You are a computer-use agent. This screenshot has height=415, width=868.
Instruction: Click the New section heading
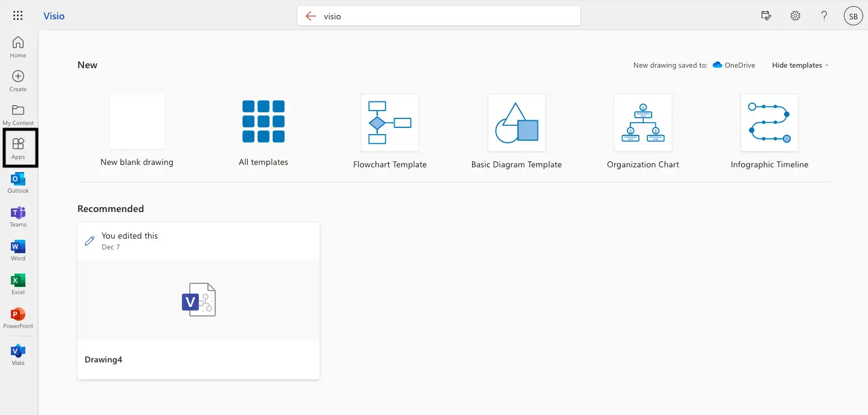coord(87,65)
